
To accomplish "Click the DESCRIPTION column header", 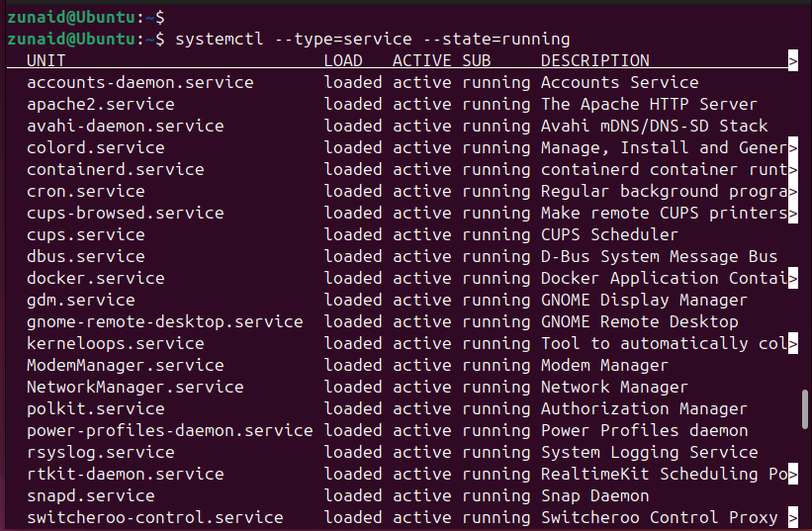I will (x=594, y=61).
